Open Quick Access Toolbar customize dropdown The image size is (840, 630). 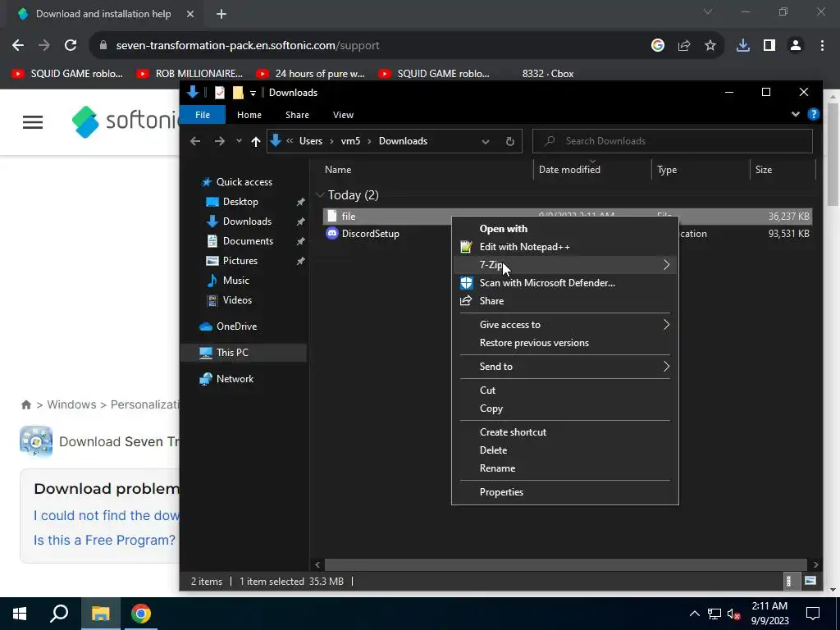point(253,93)
